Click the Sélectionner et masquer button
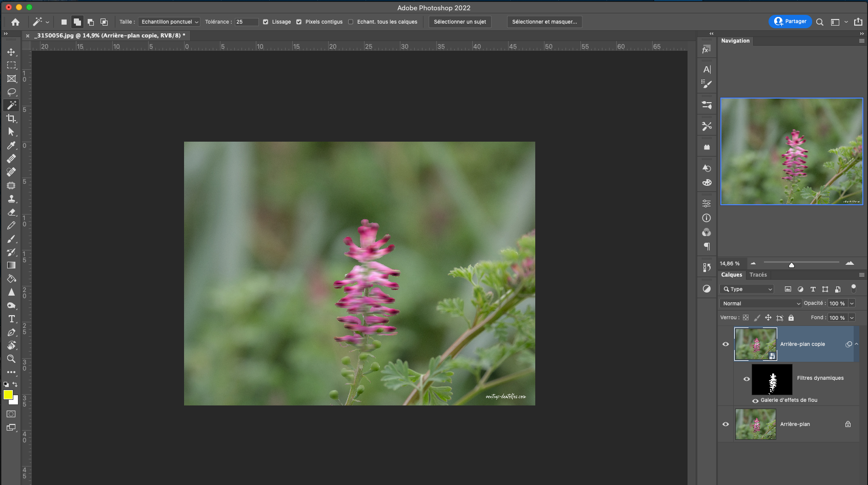This screenshot has height=485, width=868. coord(544,22)
